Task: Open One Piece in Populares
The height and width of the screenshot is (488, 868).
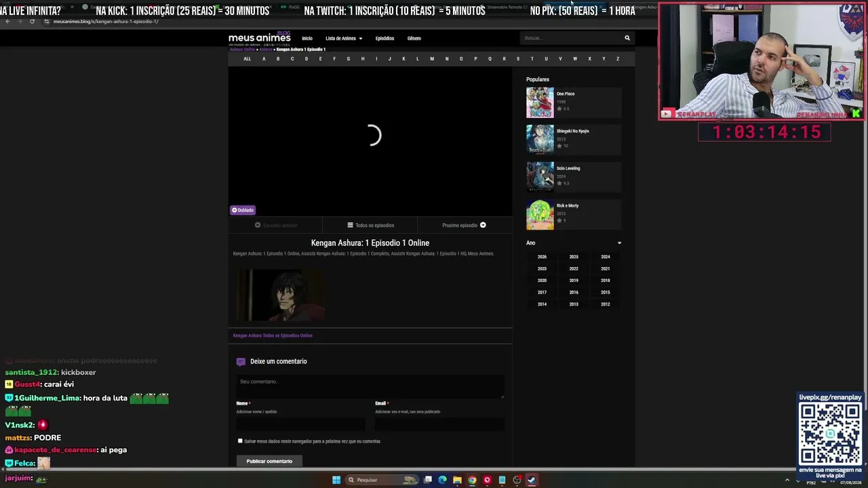Action: 566,94
